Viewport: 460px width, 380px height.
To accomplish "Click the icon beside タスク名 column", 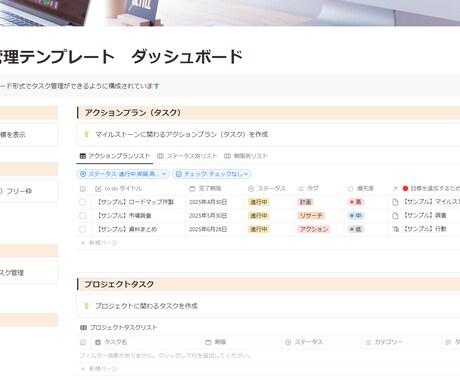I will pos(98,342).
